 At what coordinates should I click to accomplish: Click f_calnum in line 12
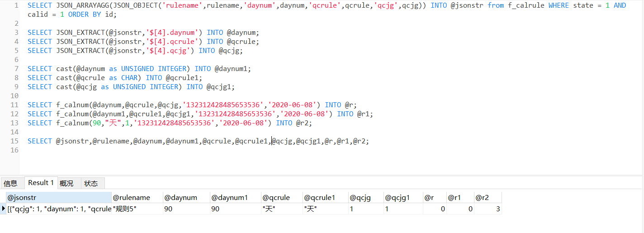[72, 114]
